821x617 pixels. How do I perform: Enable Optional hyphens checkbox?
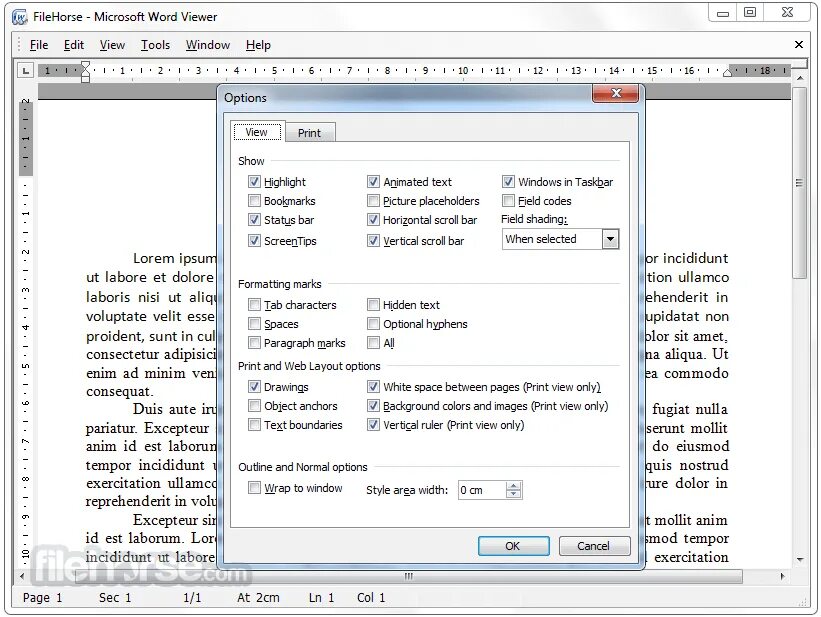point(373,324)
